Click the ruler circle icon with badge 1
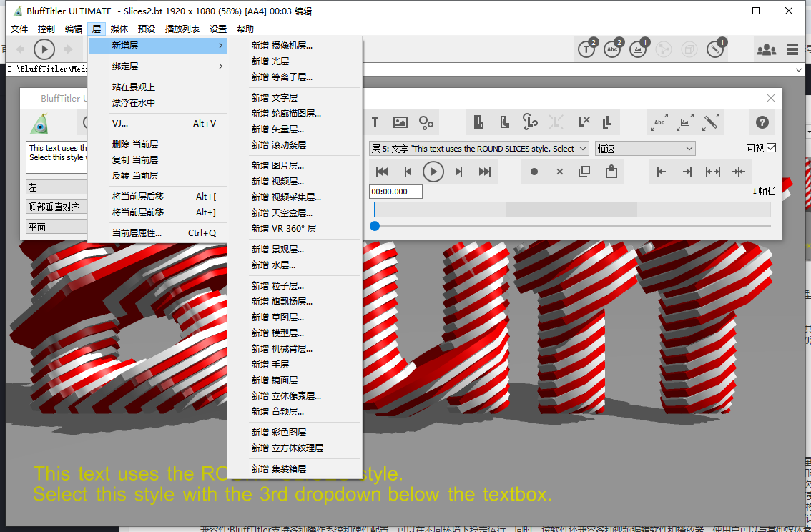Screen dimensions: 811x532 716,49
